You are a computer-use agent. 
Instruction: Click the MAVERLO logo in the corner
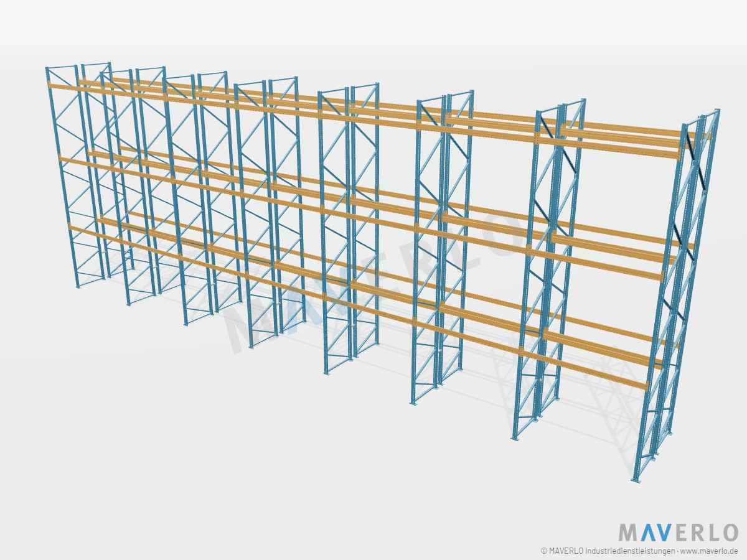coord(678,533)
